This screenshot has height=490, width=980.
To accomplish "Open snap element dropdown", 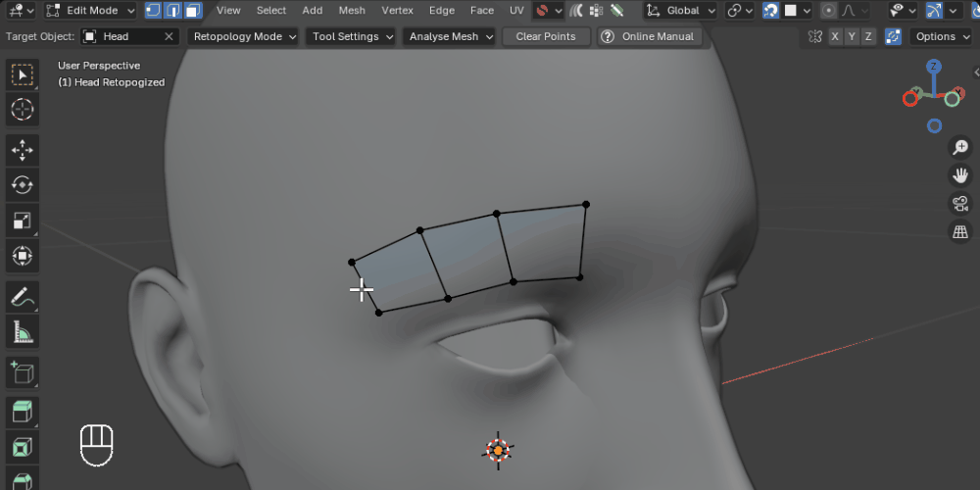I will (798, 10).
